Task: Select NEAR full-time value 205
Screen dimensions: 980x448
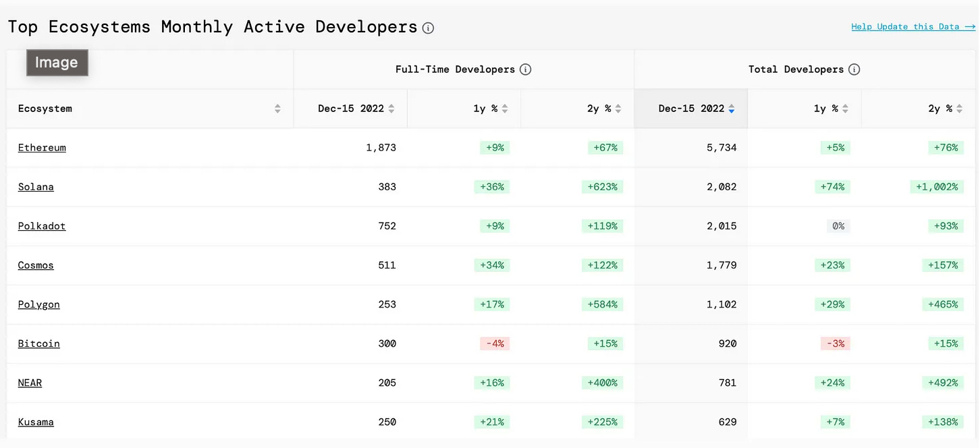Action: pos(387,383)
